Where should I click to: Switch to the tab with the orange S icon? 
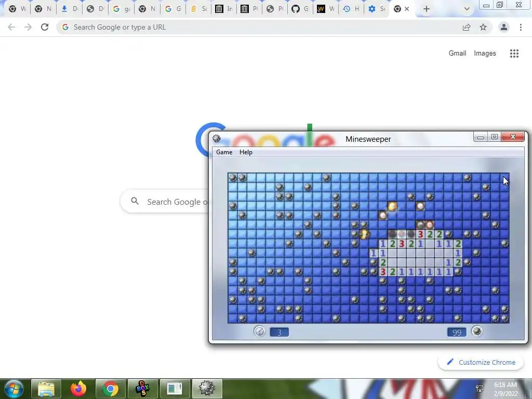[198, 9]
